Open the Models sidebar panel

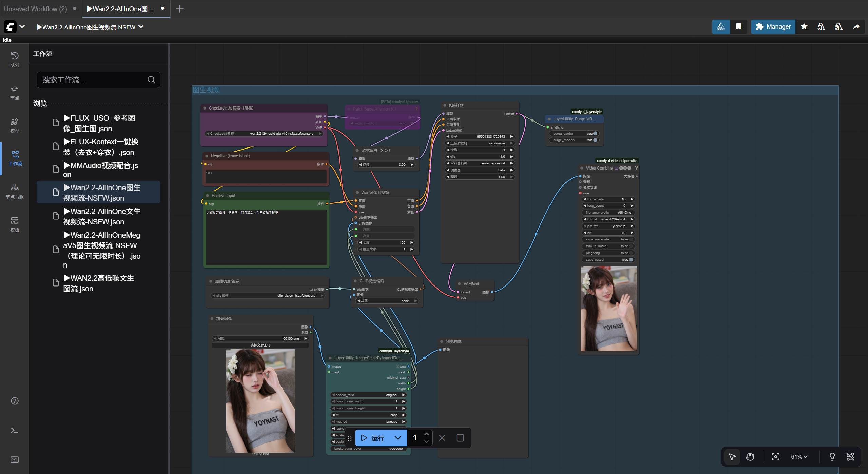point(15,125)
